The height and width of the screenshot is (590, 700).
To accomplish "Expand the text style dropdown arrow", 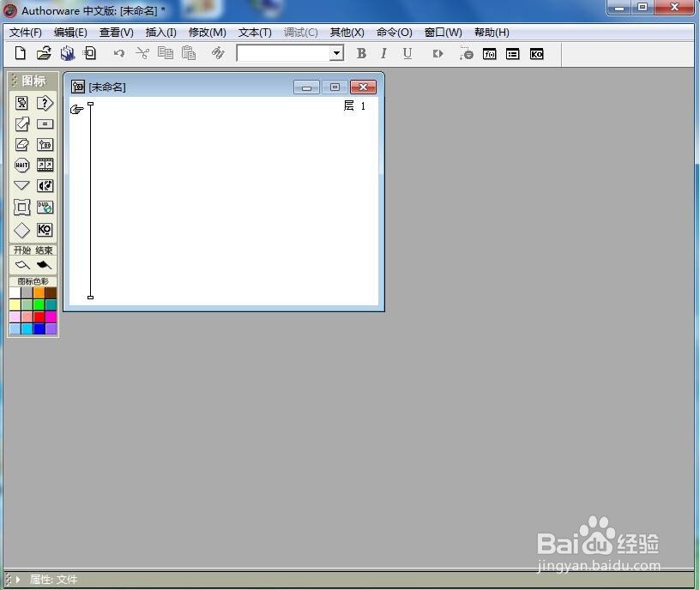I will tap(336, 53).
